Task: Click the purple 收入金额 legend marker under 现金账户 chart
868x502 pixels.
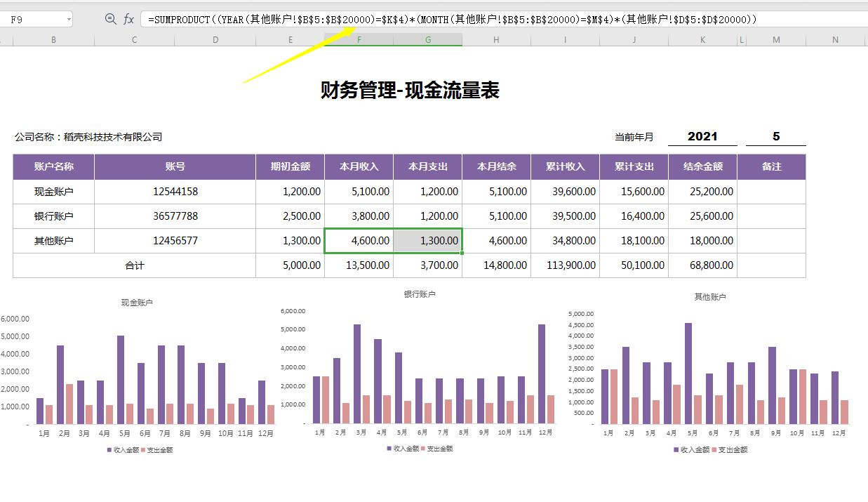Action: click(x=109, y=450)
